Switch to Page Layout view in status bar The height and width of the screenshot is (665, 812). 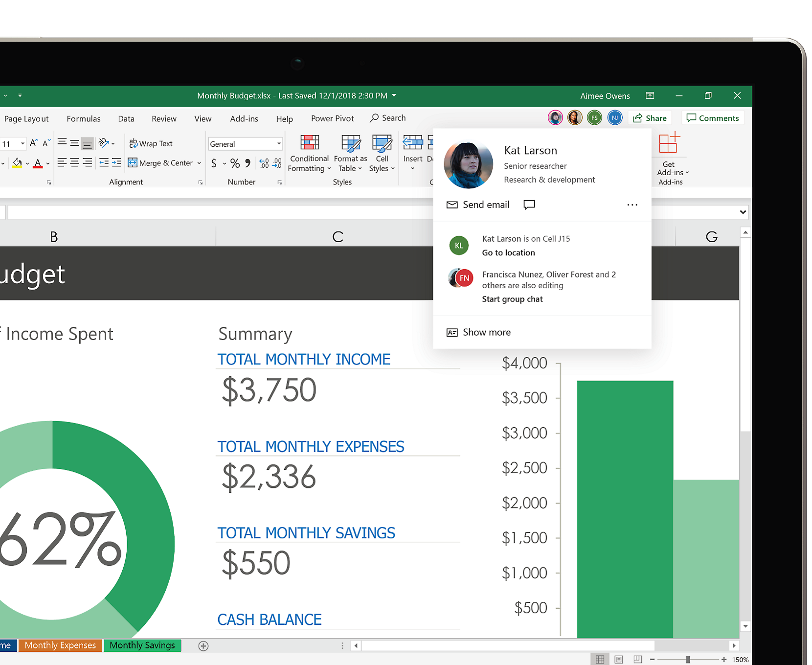tap(619, 660)
